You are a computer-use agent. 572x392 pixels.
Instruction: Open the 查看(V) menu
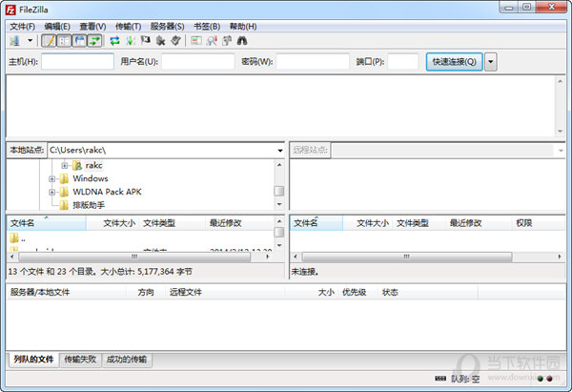click(x=92, y=27)
